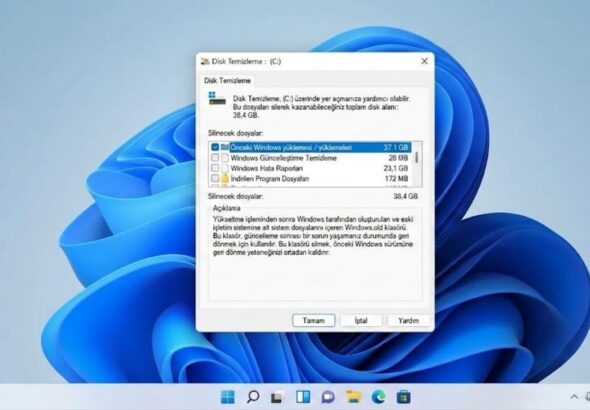This screenshot has width=590, height=410.
Task: Open the Windows Start menu
Action: [x=228, y=397]
